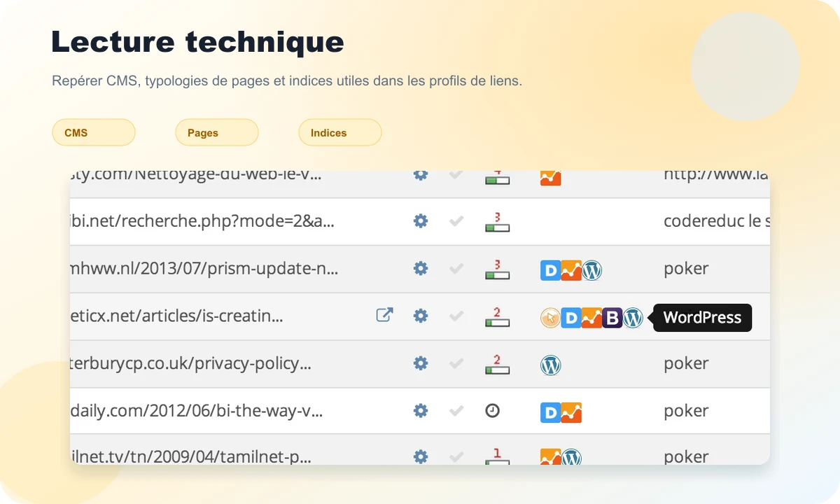
Task: Select the Indices pill tag
Action: [x=340, y=132]
